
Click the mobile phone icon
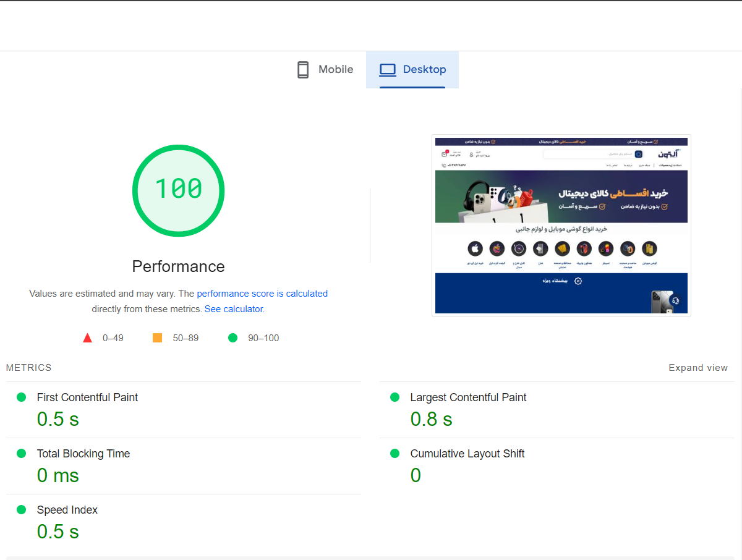303,70
